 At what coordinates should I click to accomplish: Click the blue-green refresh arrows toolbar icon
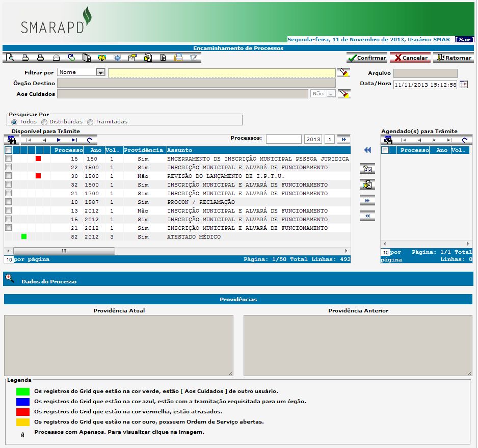click(x=71, y=57)
